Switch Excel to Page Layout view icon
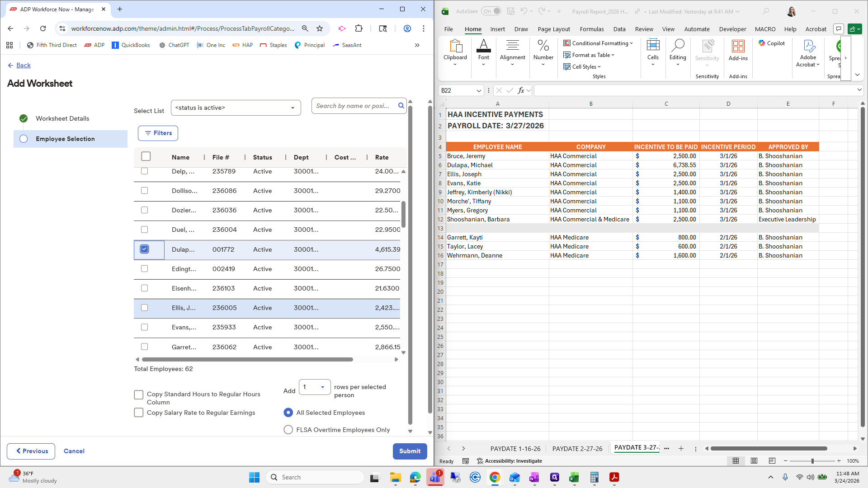Screen dimensions: 868x488 click(x=754, y=461)
